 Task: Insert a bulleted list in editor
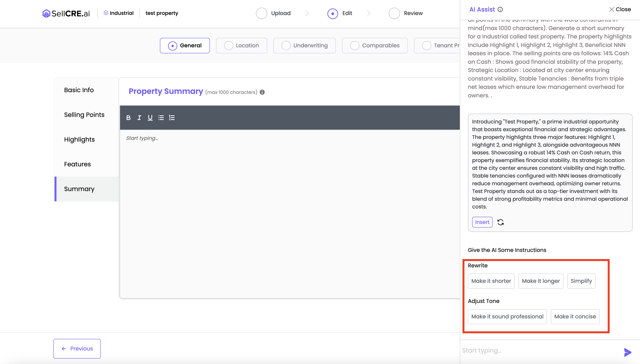tap(161, 117)
